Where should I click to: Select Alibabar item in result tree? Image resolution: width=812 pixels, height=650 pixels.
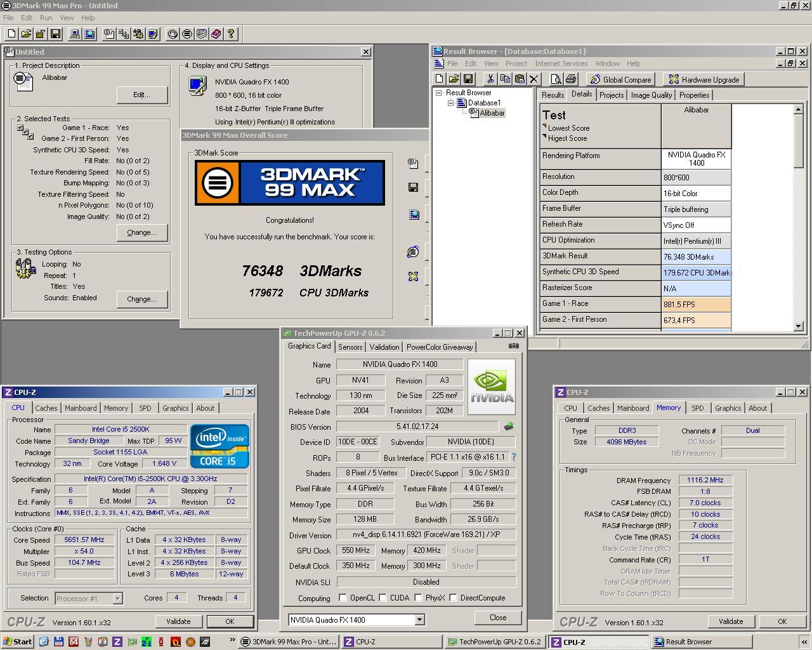click(492, 113)
